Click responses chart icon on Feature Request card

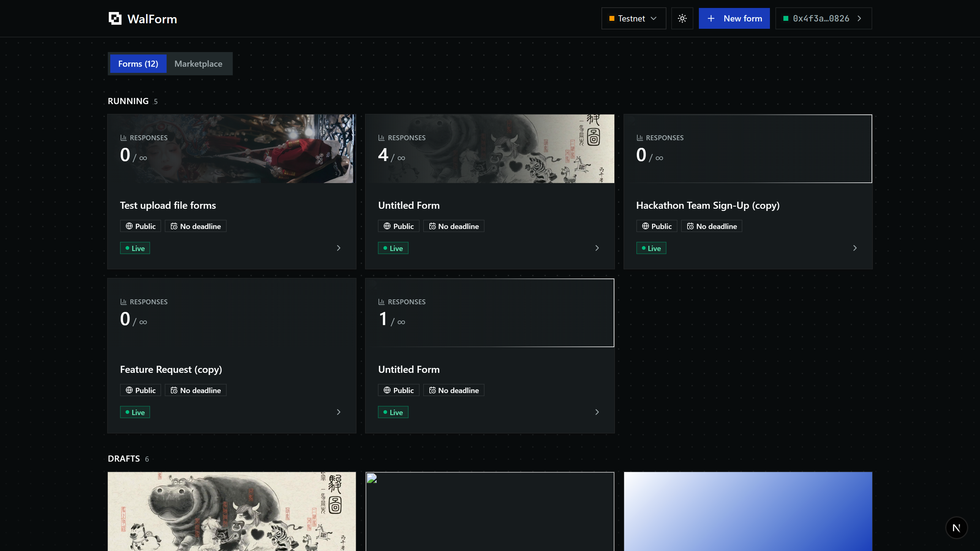pyautogui.click(x=123, y=302)
